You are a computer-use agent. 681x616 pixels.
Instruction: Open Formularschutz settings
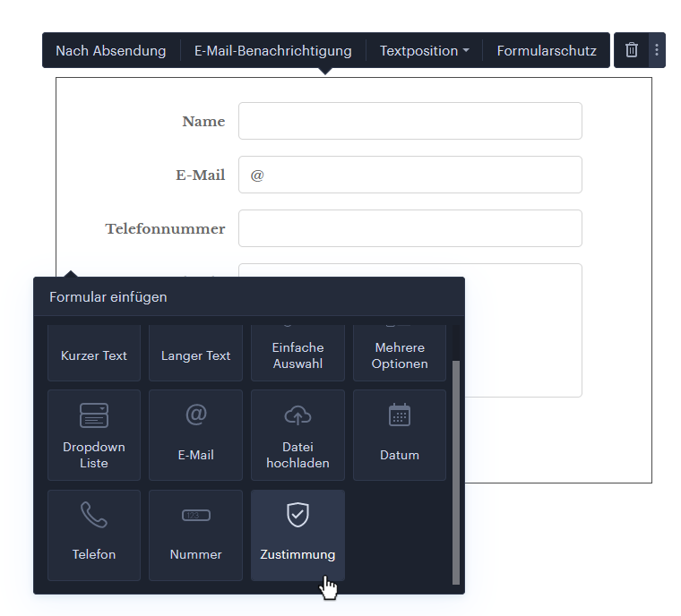pos(547,50)
